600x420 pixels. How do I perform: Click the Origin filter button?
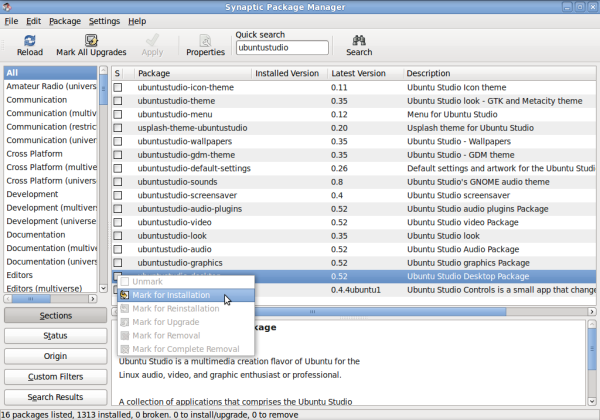tap(55, 356)
